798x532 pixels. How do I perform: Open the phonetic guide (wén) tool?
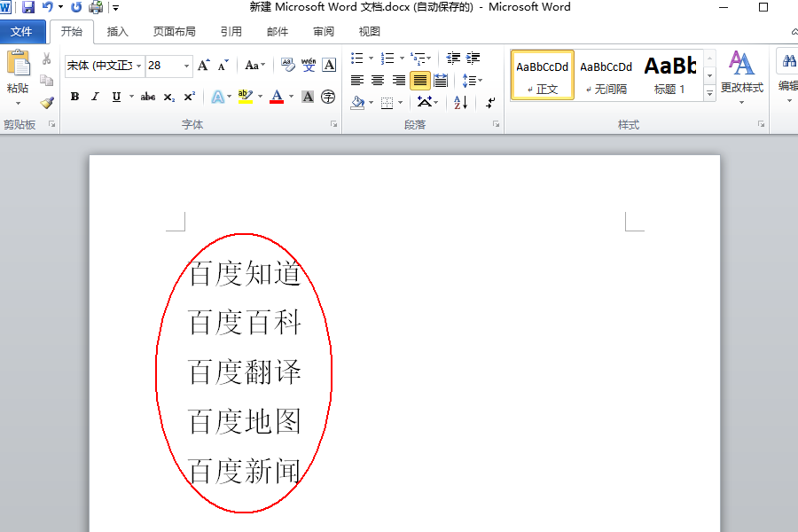tap(309, 65)
